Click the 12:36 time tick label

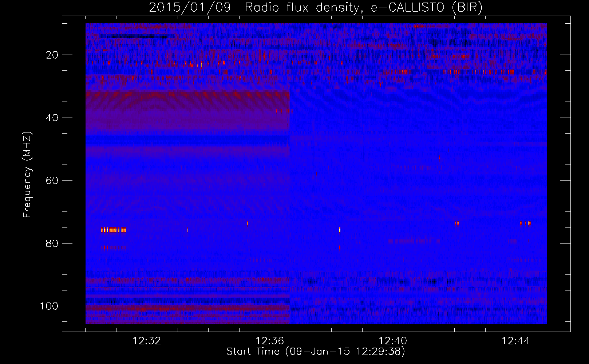[270, 341]
